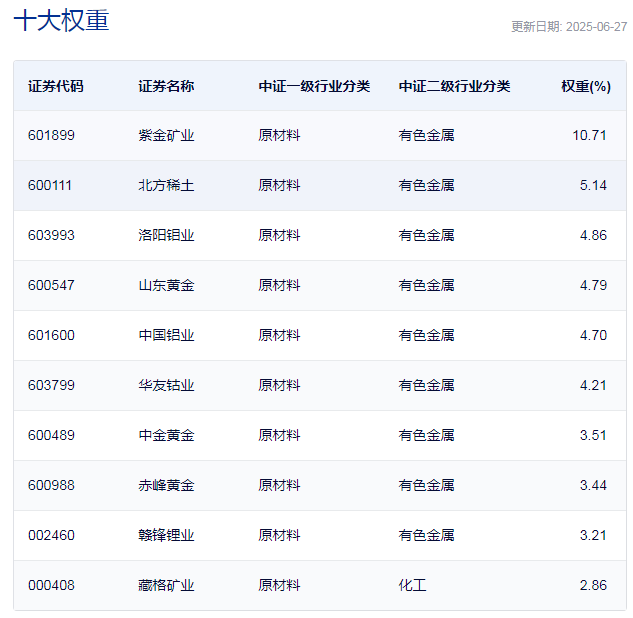Click weight value 10.71
Viewport: 633px width, 618px height.
[x=589, y=135]
